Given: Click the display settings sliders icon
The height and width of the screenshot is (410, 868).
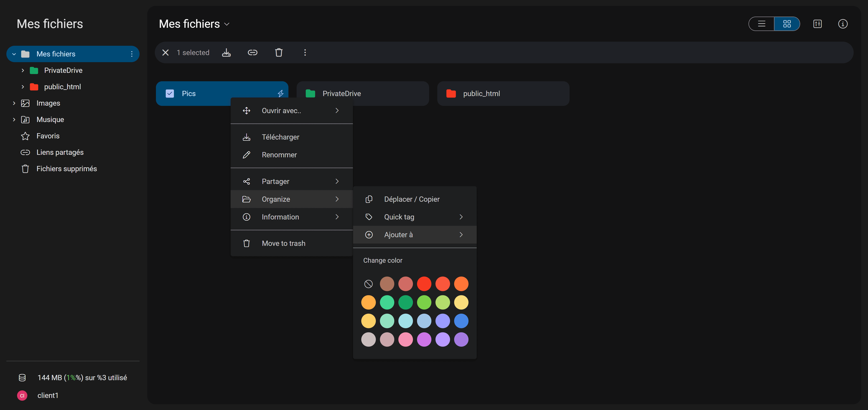Looking at the screenshot, I should tap(817, 24).
